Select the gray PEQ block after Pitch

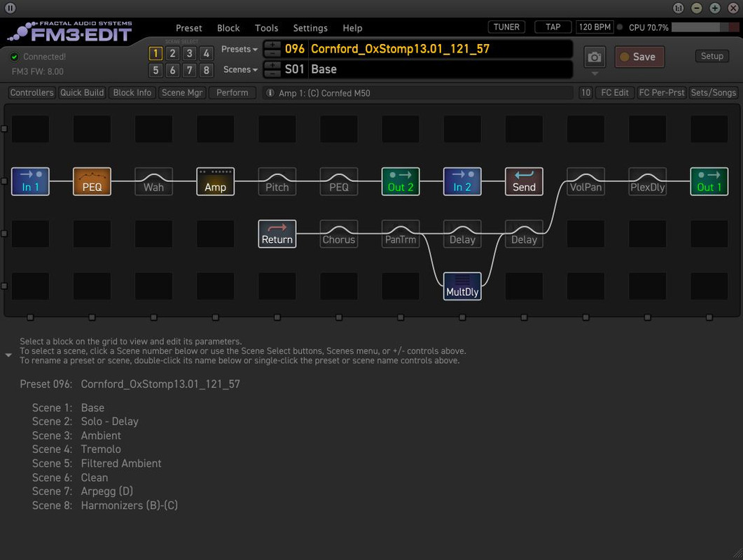(x=339, y=181)
